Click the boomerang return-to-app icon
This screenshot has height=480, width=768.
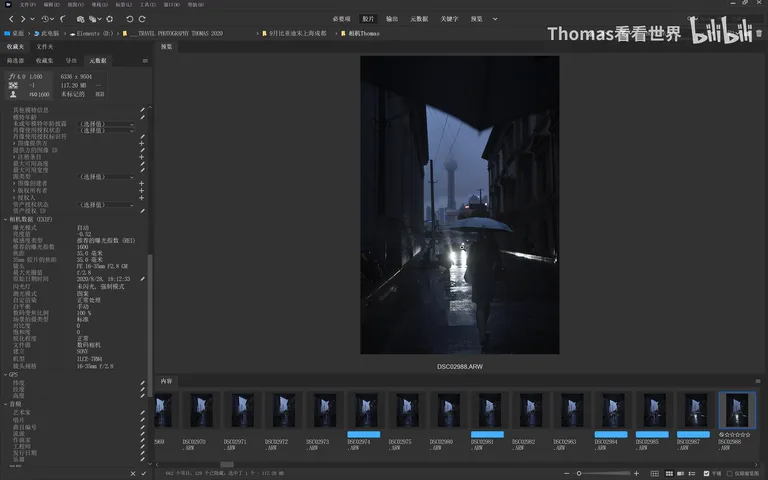coord(63,19)
